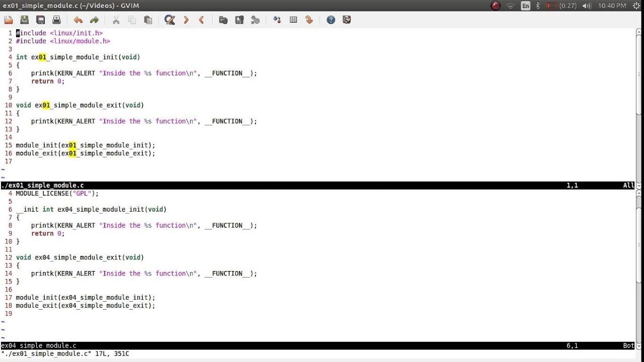This screenshot has height=362, width=644.
Task: Click 'return 0;' in the ex04 window
Action: [48, 234]
